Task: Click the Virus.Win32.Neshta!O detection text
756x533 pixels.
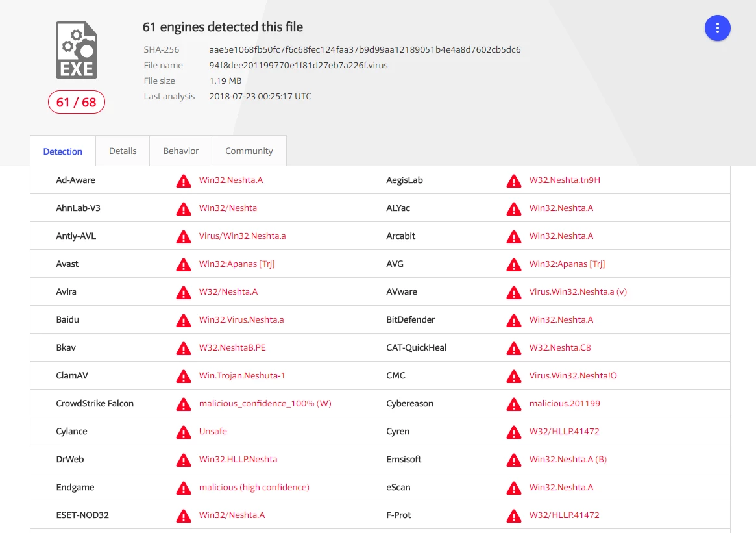Action: coord(573,376)
